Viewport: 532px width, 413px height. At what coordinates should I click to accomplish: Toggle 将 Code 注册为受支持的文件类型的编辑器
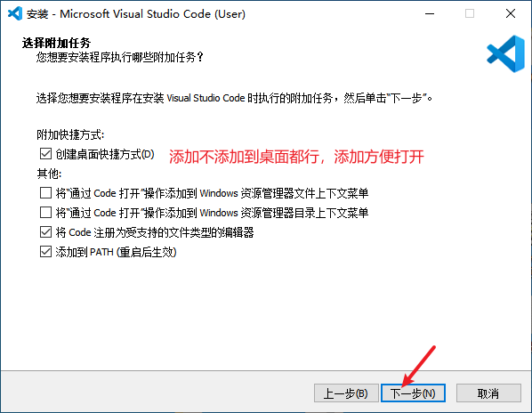point(45,232)
